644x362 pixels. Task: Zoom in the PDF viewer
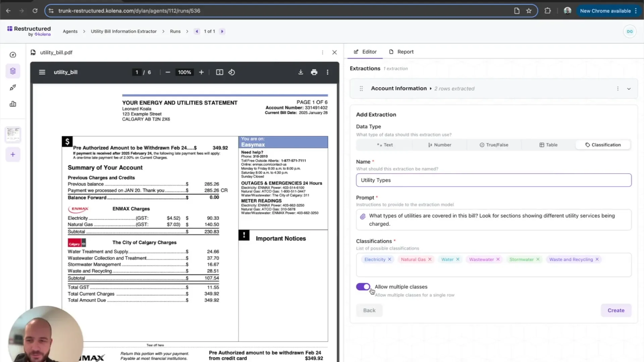201,72
